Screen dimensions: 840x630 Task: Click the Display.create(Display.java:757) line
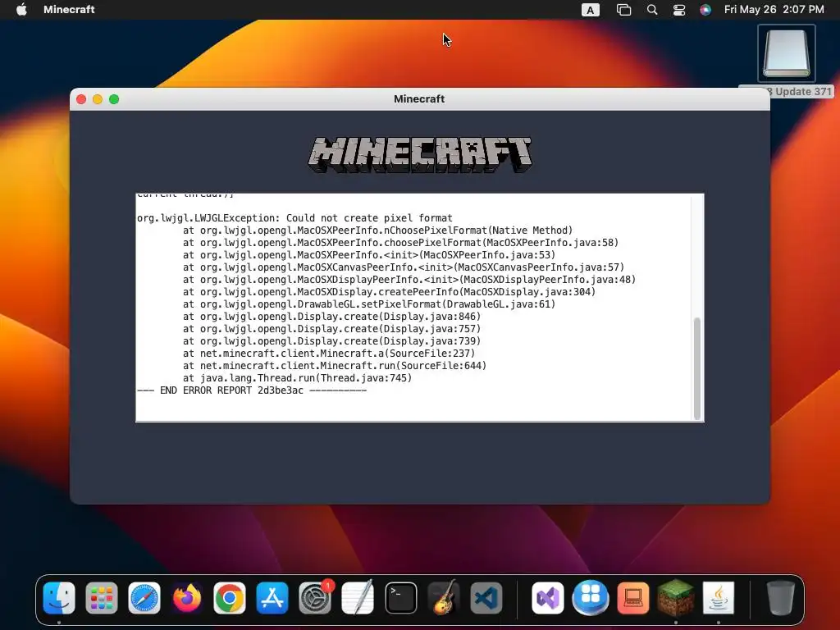[331, 329]
